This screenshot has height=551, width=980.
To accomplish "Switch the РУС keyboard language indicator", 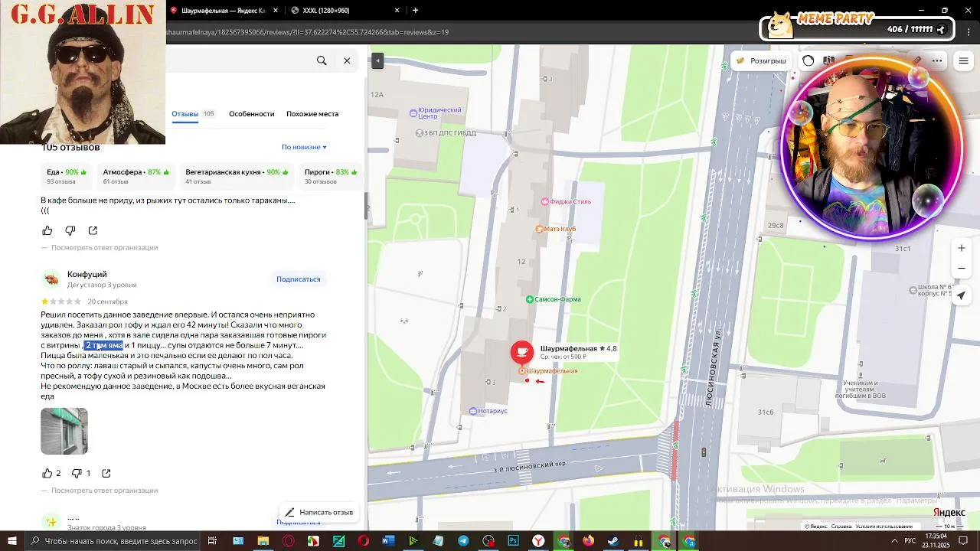I will [910, 541].
